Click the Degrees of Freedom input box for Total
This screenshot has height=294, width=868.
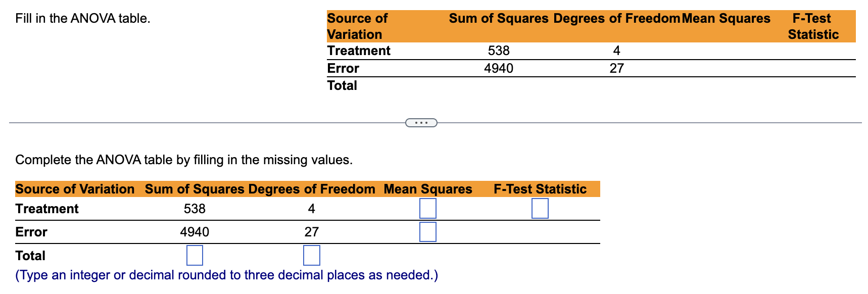[312, 255]
